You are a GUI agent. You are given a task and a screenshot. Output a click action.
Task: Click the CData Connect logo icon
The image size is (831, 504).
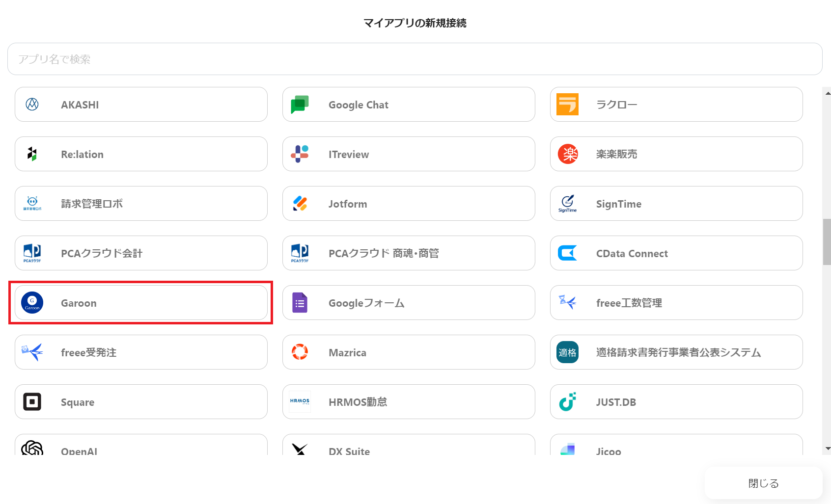coord(567,253)
